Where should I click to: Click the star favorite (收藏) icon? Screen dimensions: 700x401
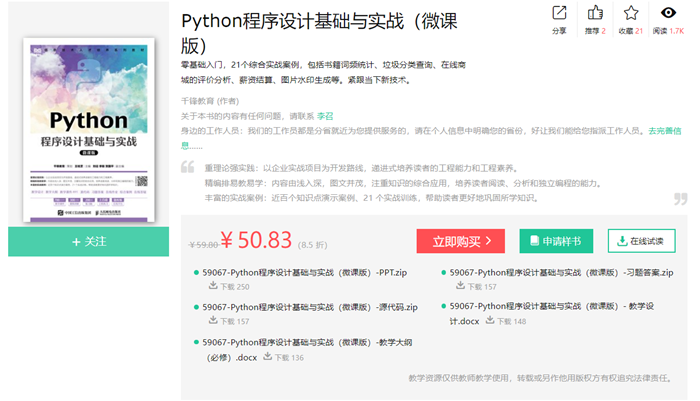pos(631,13)
